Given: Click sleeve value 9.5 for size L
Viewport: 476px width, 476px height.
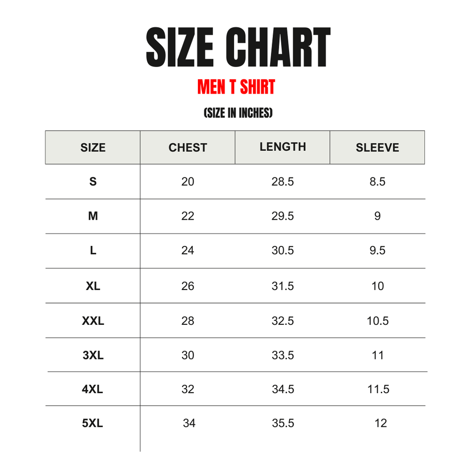Looking at the screenshot, I should (x=377, y=250).
